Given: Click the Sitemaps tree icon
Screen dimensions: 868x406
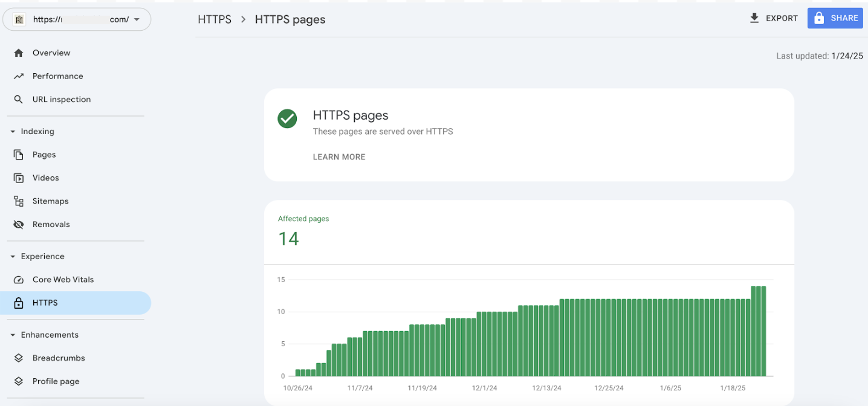Looking at the screenshot, I should click(19, 201).
